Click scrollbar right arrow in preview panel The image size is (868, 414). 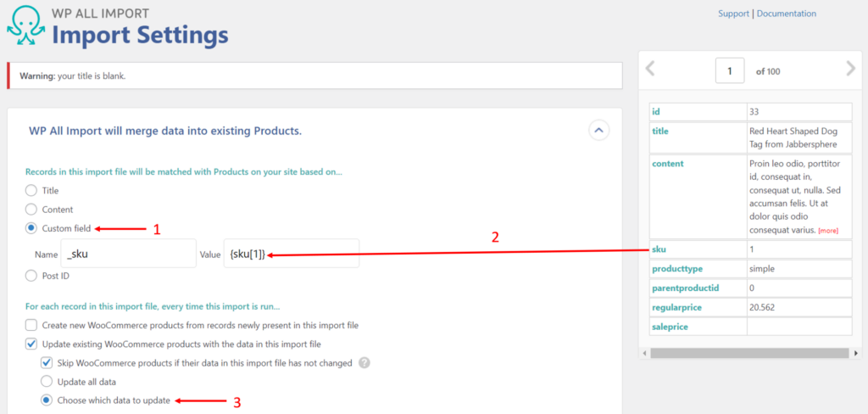pos(856,353)
